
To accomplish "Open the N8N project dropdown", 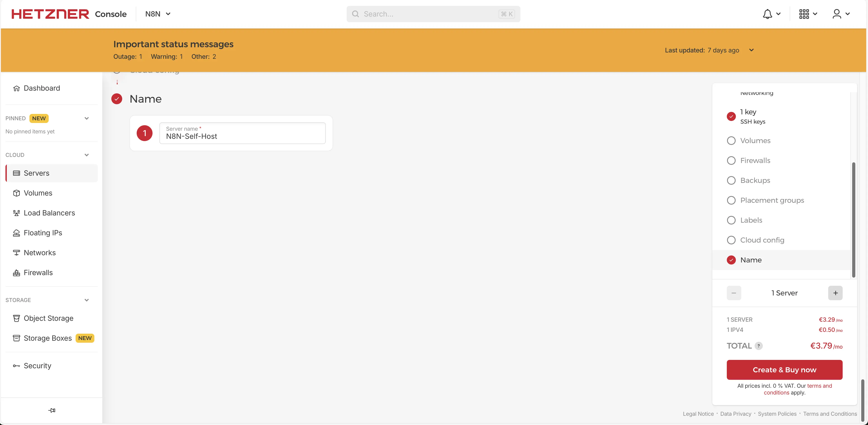I will coord(158,14).
